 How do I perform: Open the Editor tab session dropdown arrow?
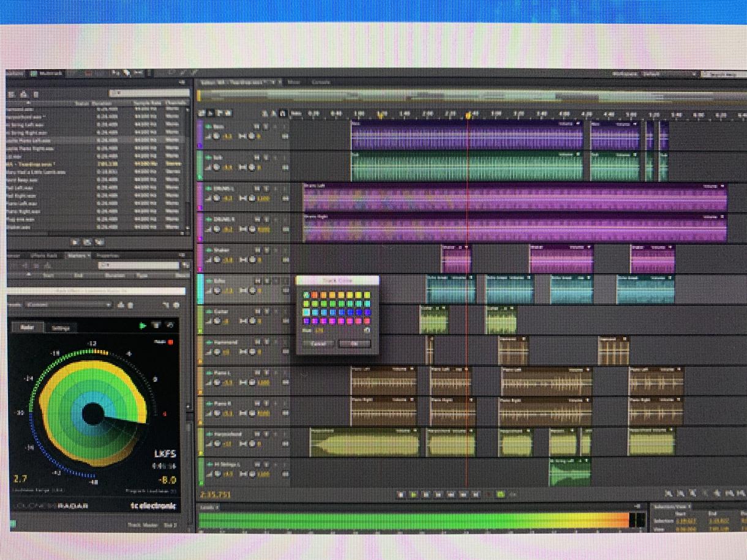pos(274,82)
